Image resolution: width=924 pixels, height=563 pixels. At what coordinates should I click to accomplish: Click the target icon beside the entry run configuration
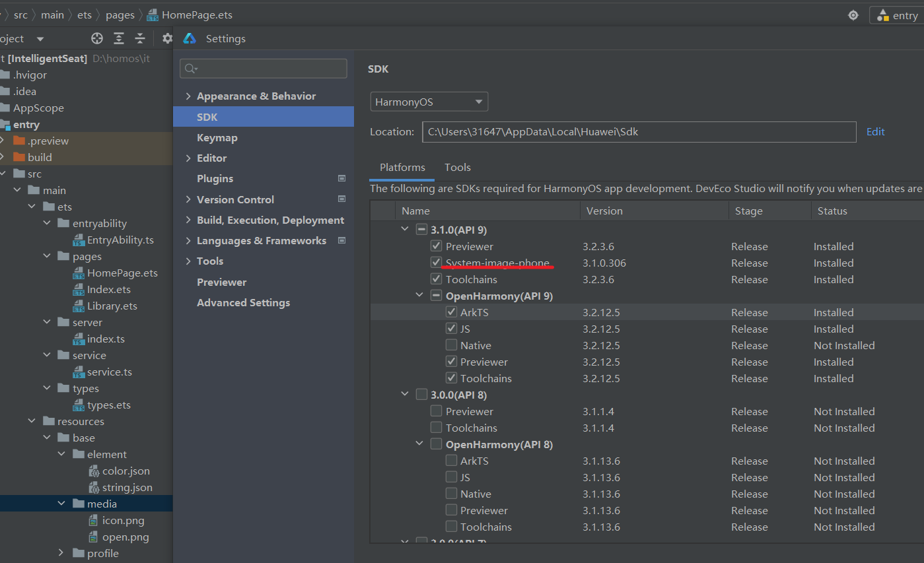pyautogui.click(x=853, y=15)
